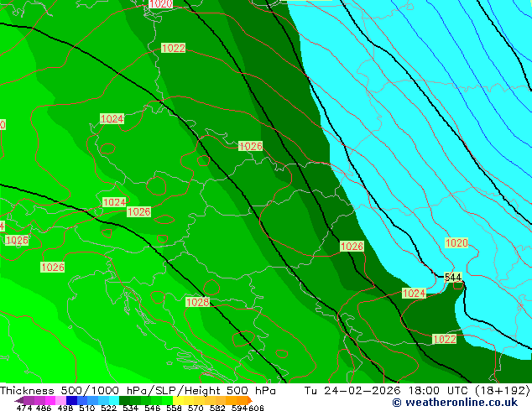Select the 1022 label below the 544 label
The image size is (532, 411).
point(445,339)
